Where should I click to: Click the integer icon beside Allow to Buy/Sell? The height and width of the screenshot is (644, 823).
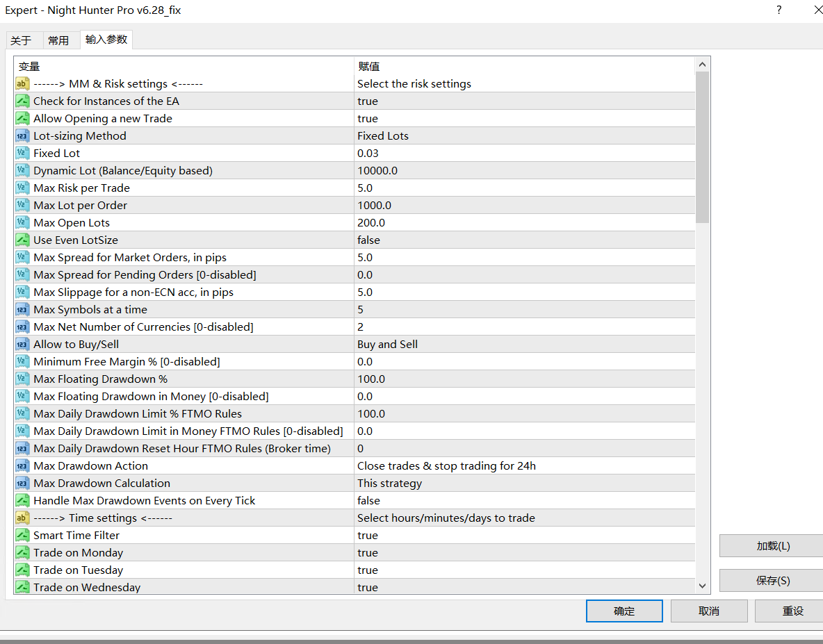pyautogui.click(x=22, y=344)
